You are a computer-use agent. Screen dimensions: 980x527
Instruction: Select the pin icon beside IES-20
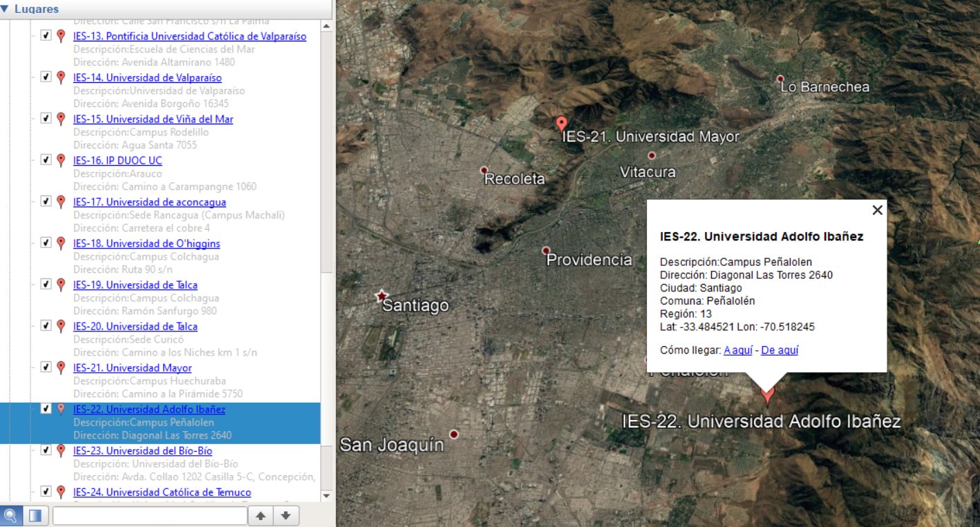pyautogui.click(x=61, y=326)
